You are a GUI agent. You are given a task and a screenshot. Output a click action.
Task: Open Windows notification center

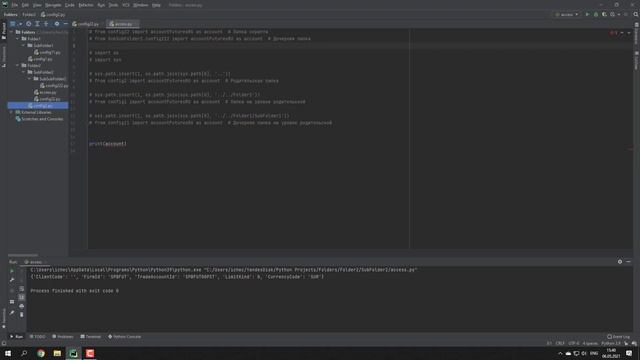[629, 353]
